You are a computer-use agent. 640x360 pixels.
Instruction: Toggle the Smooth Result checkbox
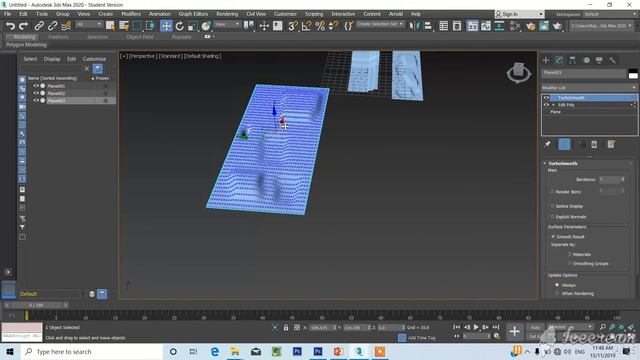[x=553, y=236]
